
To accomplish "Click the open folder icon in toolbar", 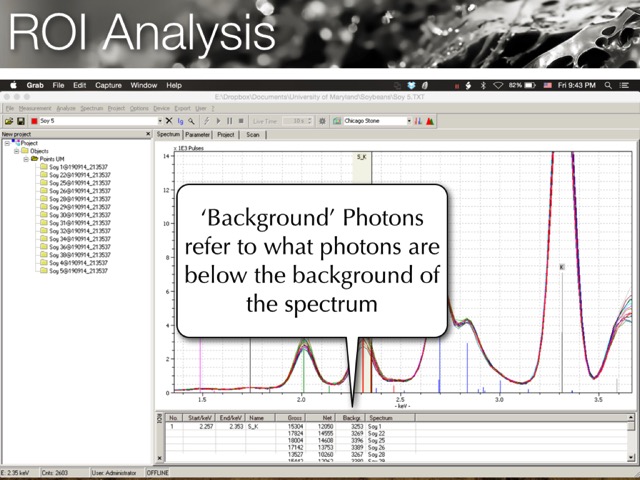I will (7, 121).
